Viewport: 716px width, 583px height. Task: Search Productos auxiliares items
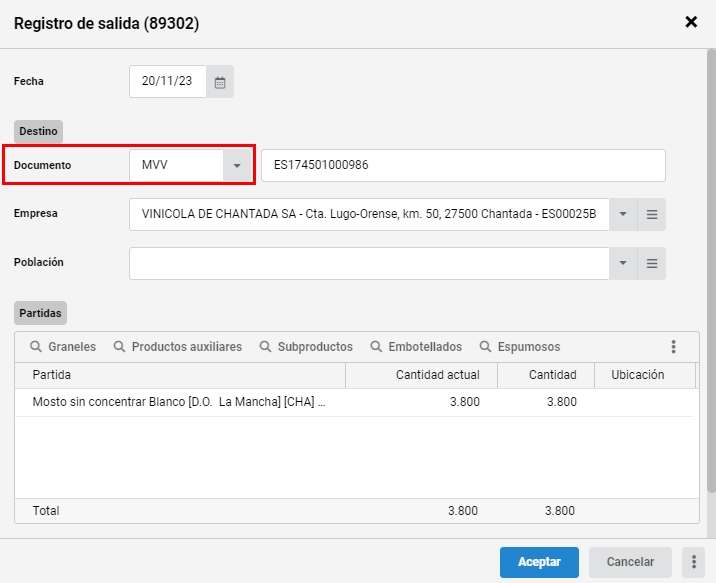[178, 347]
